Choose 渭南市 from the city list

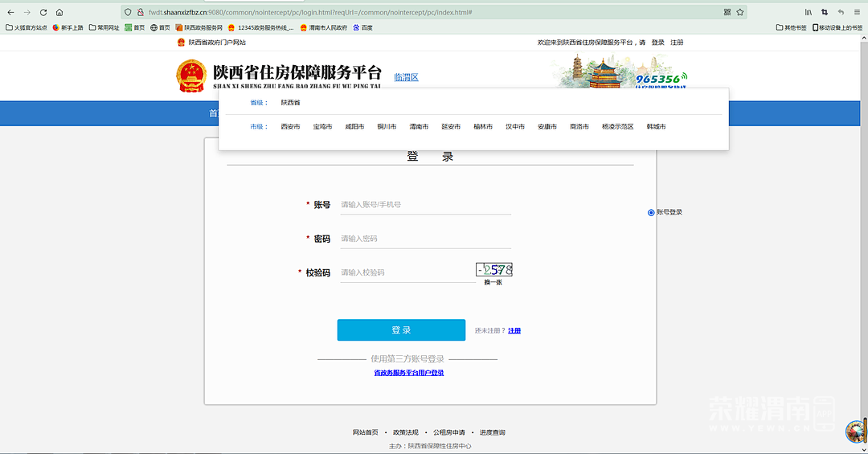pos(419,127)
